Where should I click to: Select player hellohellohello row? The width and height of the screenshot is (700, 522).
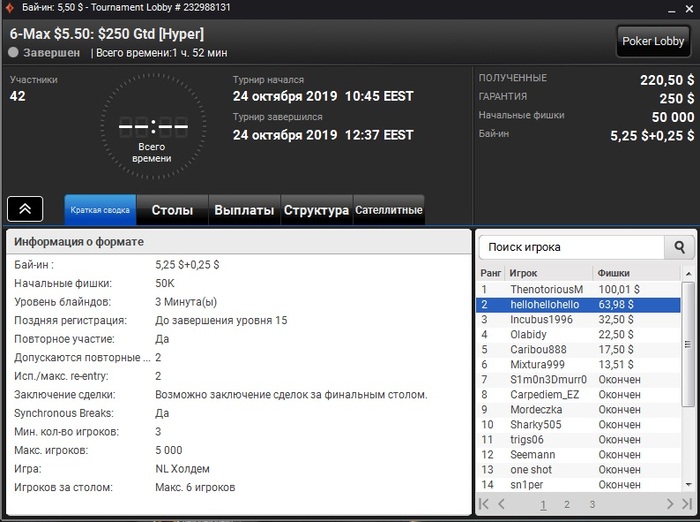(x=579, y=305)
